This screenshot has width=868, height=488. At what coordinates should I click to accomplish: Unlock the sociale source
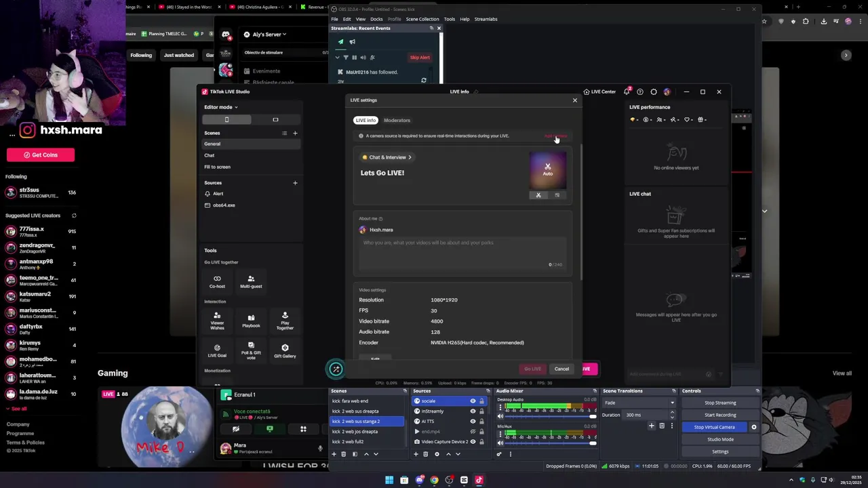[x=481, y=401]
